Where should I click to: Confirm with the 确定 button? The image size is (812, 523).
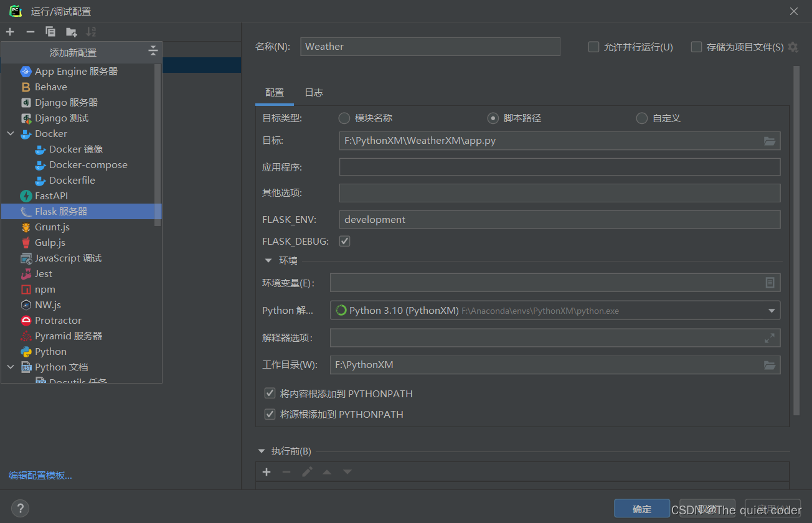tap(642, 509)
